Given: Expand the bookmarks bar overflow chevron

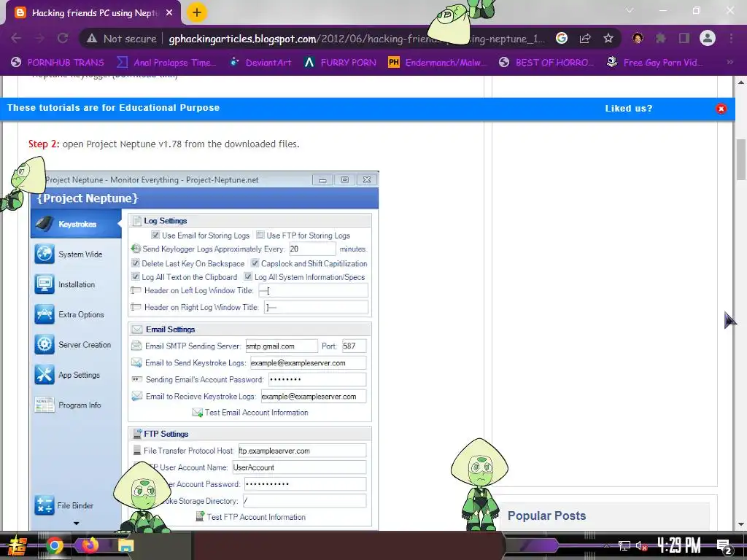Looking at the screenshot, I should (x=729, y=63).
